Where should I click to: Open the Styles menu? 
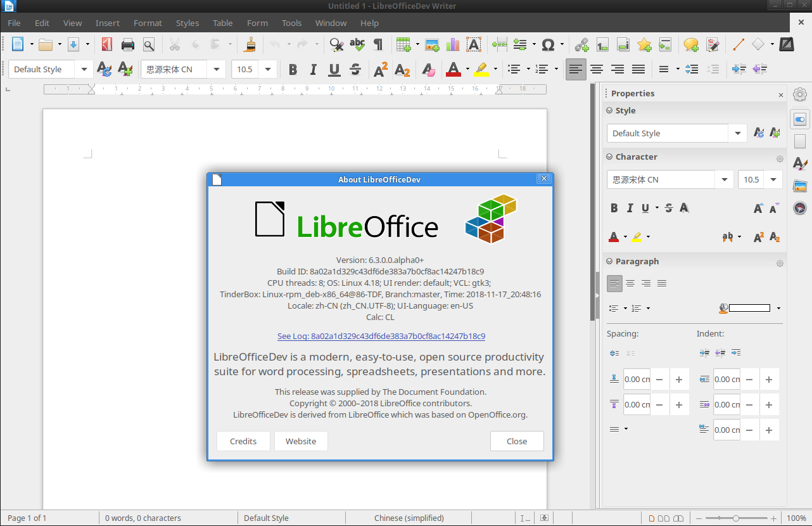click(187, 23)
